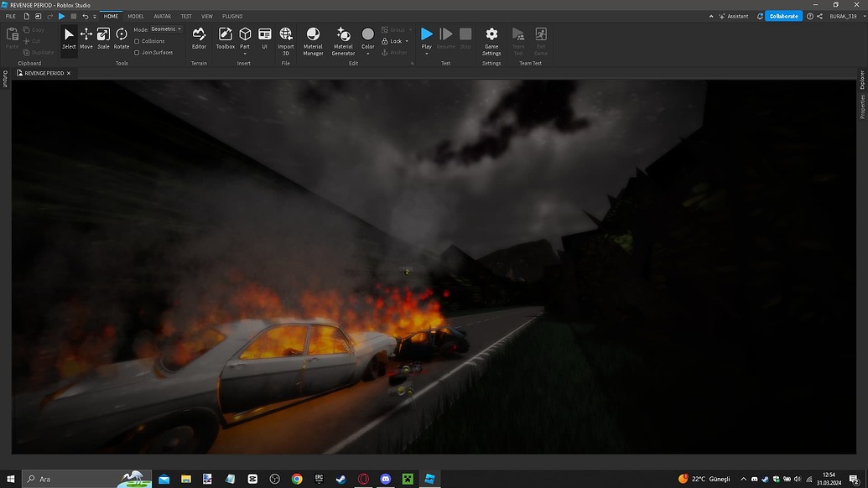Toggle Lock for the selection
This screenshot has height=488, width=868.
click(394, 40)
